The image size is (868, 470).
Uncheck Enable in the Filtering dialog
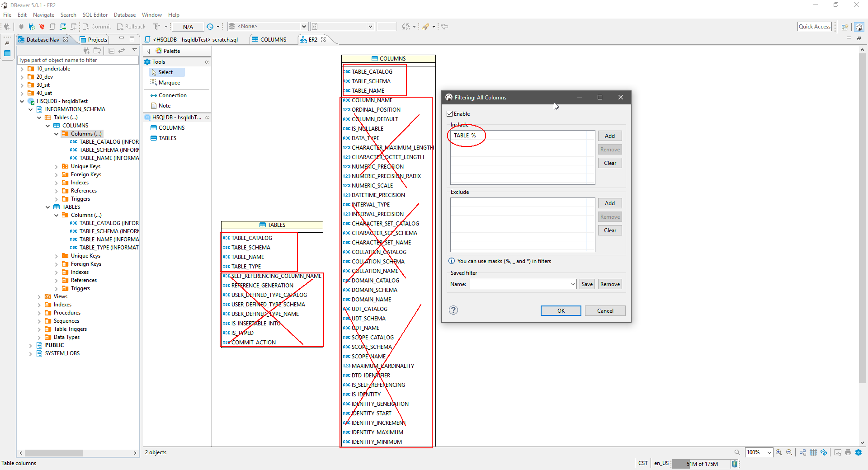pyautogui.click(x=449, y=113)
